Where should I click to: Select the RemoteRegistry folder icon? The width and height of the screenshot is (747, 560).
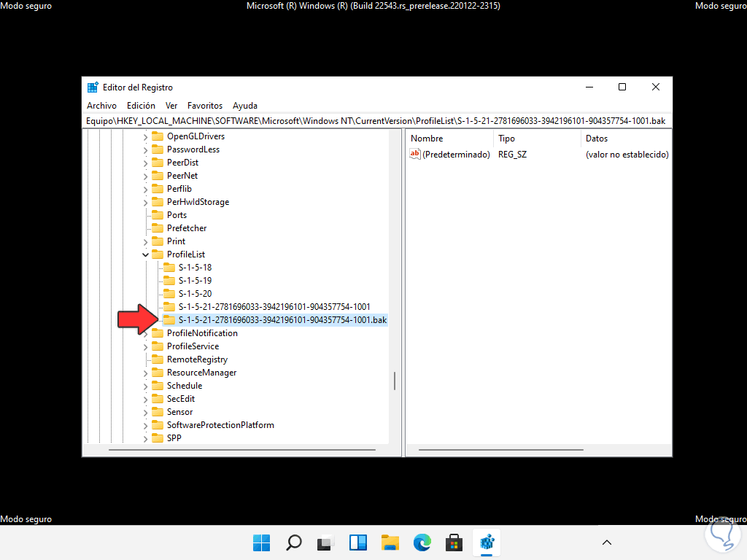[158, 359]
